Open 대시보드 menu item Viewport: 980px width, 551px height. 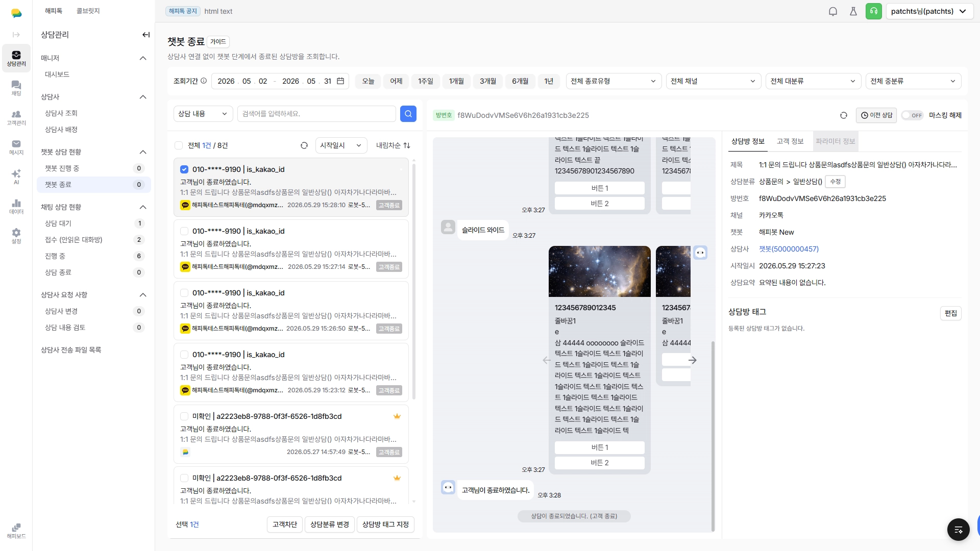pyautogui.click(x=94, y=74)
